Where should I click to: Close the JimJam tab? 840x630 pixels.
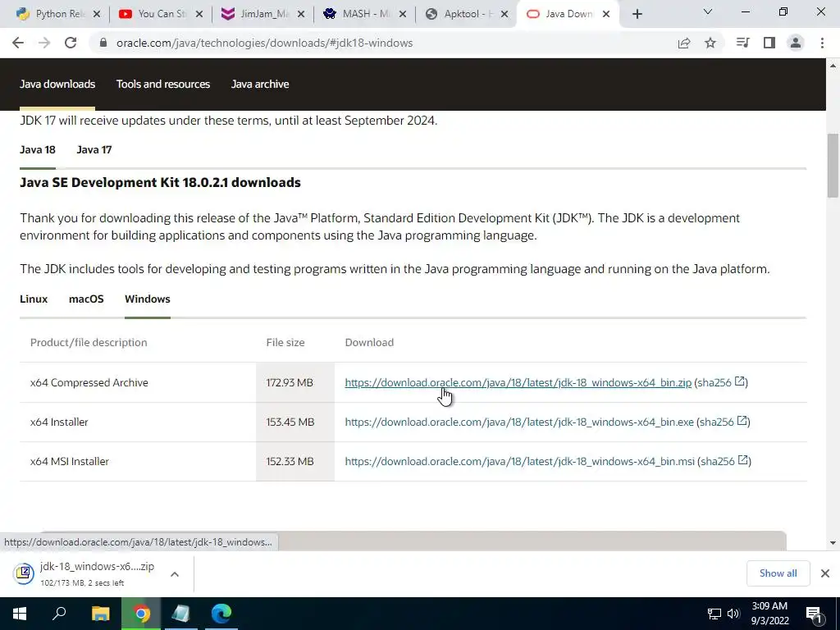pyautogui.click(x=301, y=14)
